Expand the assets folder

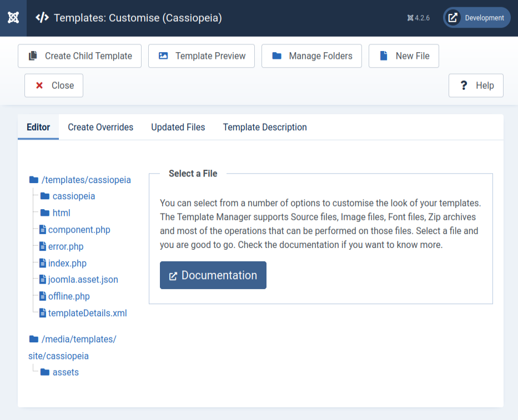[x=66, y=372]
